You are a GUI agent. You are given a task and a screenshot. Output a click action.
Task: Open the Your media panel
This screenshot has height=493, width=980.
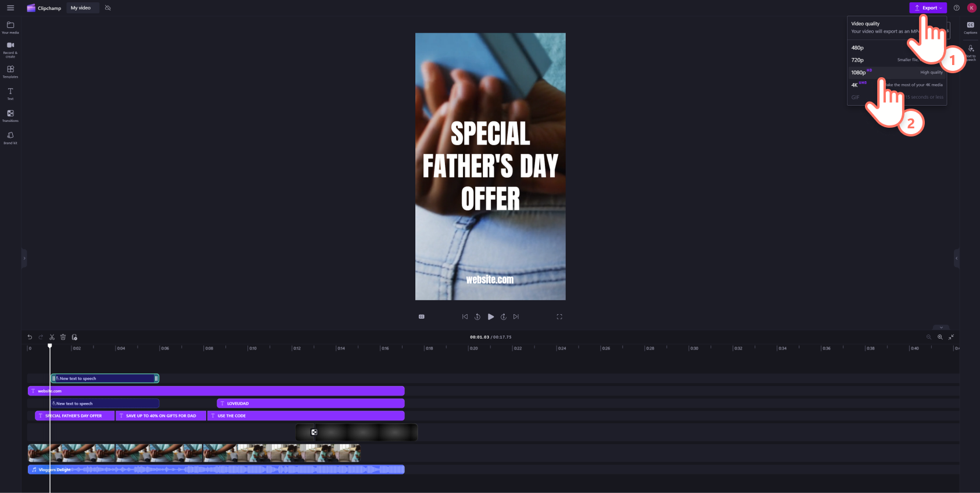pos(10,28)
